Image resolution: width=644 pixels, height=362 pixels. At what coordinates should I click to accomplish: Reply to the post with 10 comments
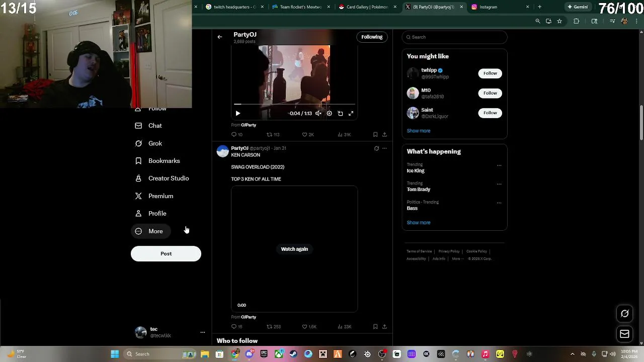(236, 135)
